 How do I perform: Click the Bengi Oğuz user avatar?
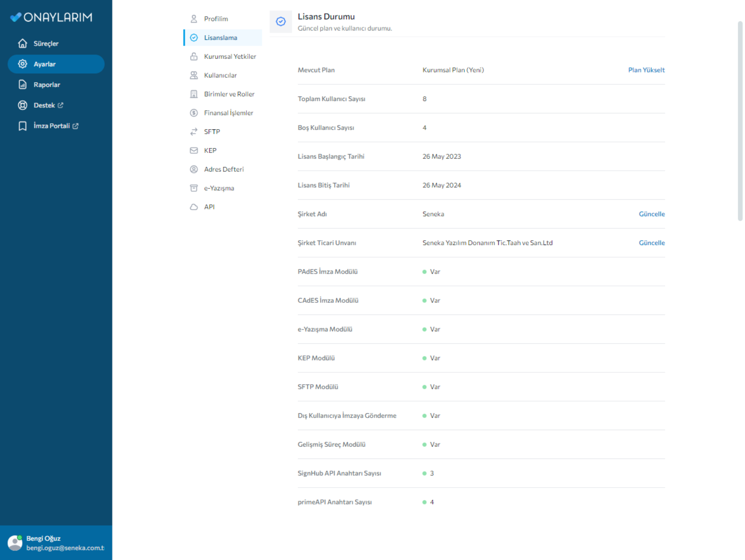coord(15,543)
